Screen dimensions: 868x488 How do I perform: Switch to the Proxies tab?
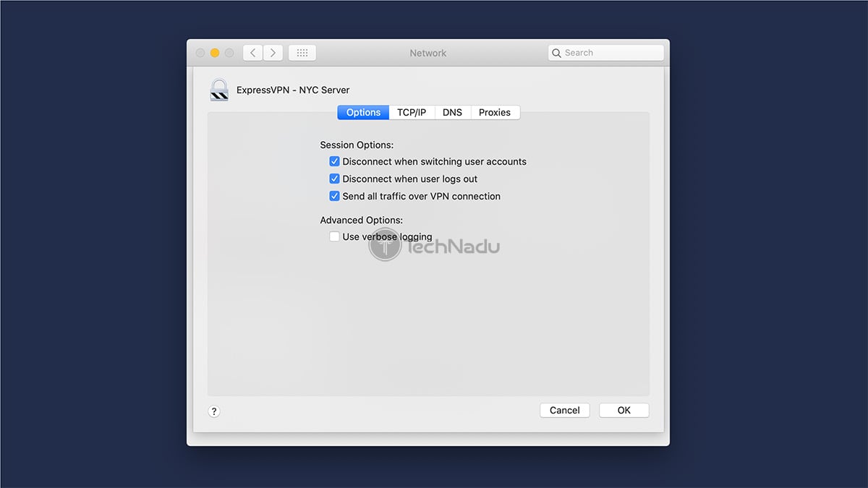coord(495,112)
